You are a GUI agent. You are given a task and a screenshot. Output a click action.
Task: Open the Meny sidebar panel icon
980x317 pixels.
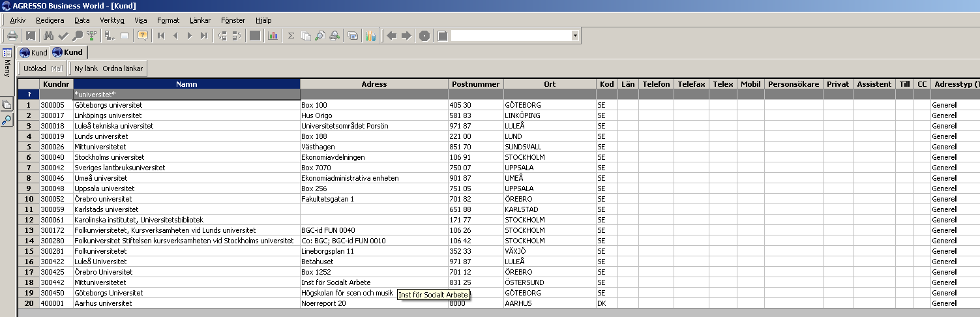[7, 53]
